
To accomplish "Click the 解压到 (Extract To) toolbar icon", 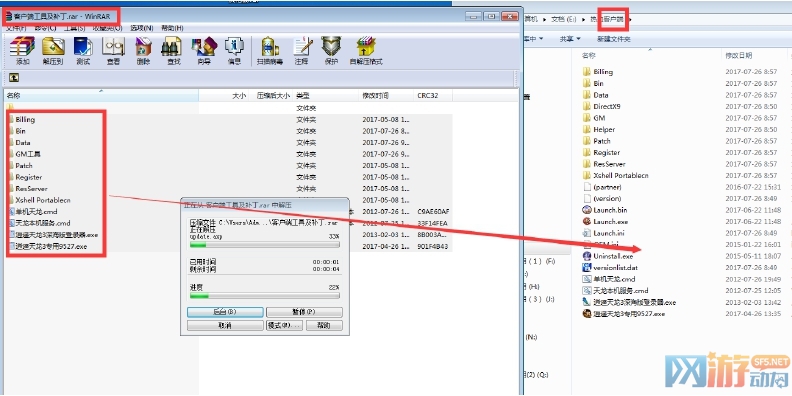I will tap(53, 51).
